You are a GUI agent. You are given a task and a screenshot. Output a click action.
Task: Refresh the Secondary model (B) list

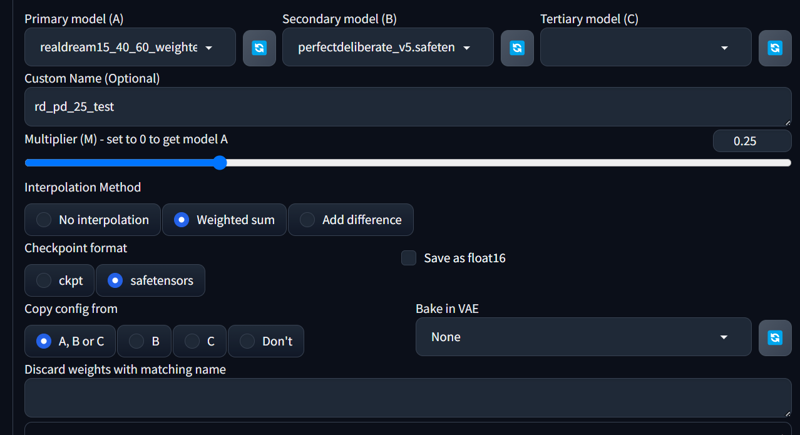click(517, 48)
